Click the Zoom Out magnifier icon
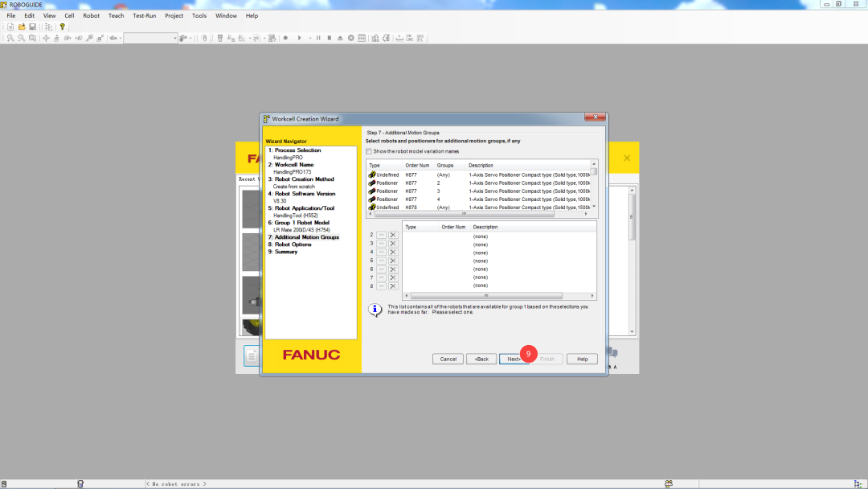Image resolution: width=868 pixels, height=489 pixels. click(22, 39)
